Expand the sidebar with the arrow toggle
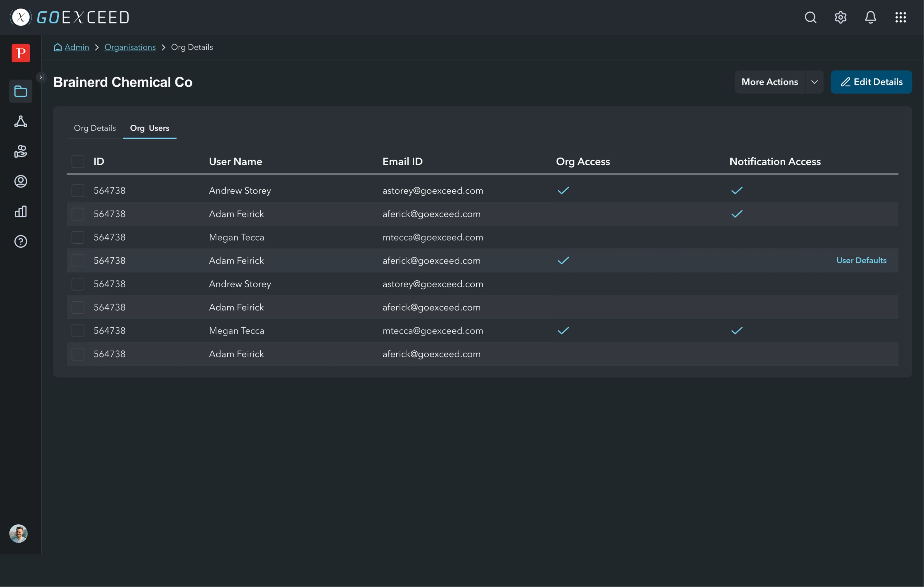This screenshot has width=924, height=587. click(41, 77)
